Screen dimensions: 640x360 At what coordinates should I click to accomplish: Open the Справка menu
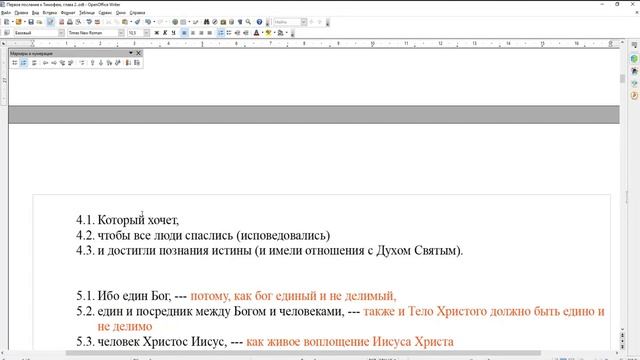[x=138, y=13]
